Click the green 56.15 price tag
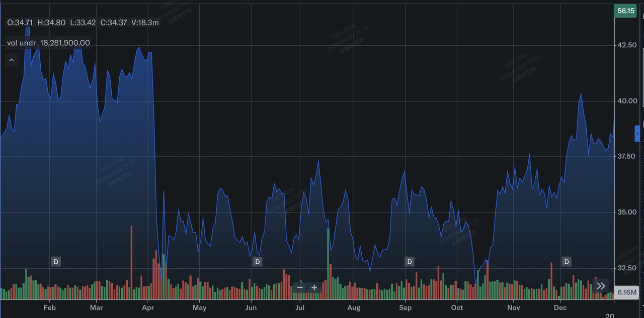644x318 pixels. point(625,11)
